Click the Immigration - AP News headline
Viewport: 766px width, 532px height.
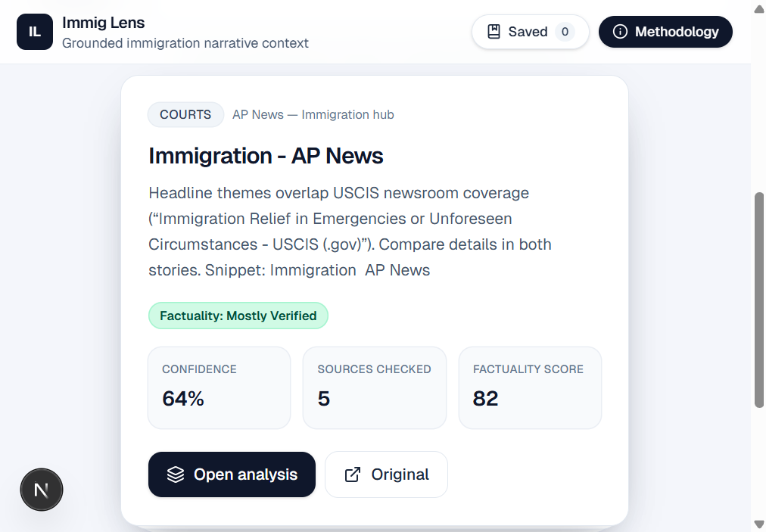(266, 156)
